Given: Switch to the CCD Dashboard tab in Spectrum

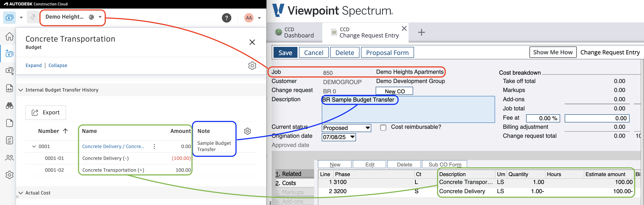Looking at the screenshot, I should pos(294,32).
